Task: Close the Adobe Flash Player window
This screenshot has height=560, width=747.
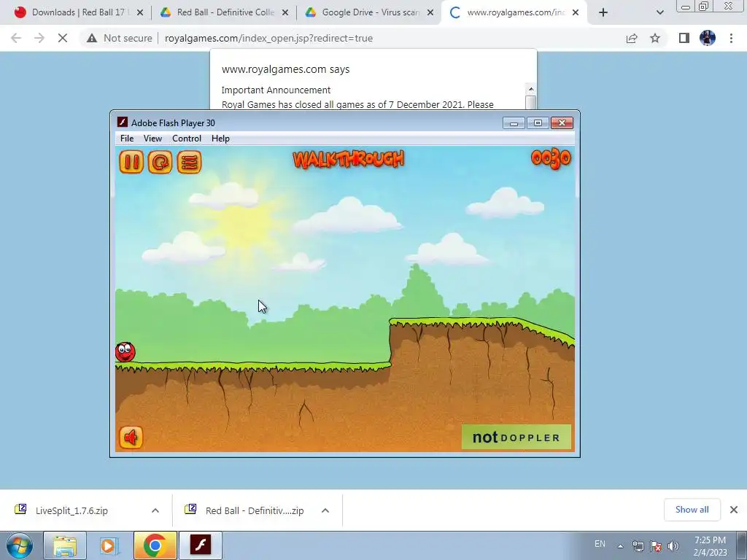Action: tap(562, 123)
